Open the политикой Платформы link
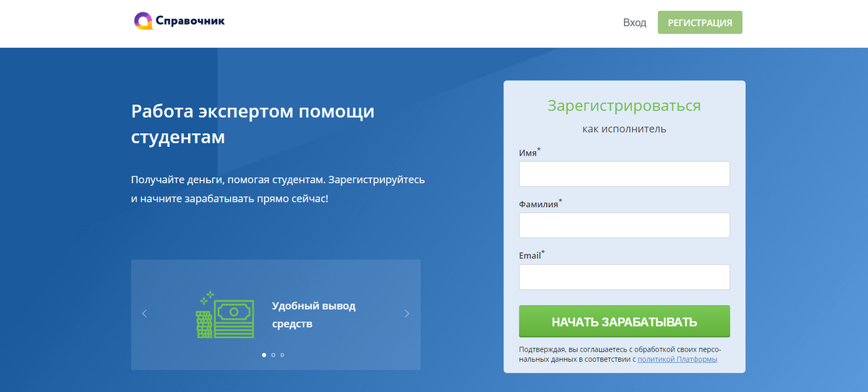This screenshot has height=392, width=868. [677, 359]
